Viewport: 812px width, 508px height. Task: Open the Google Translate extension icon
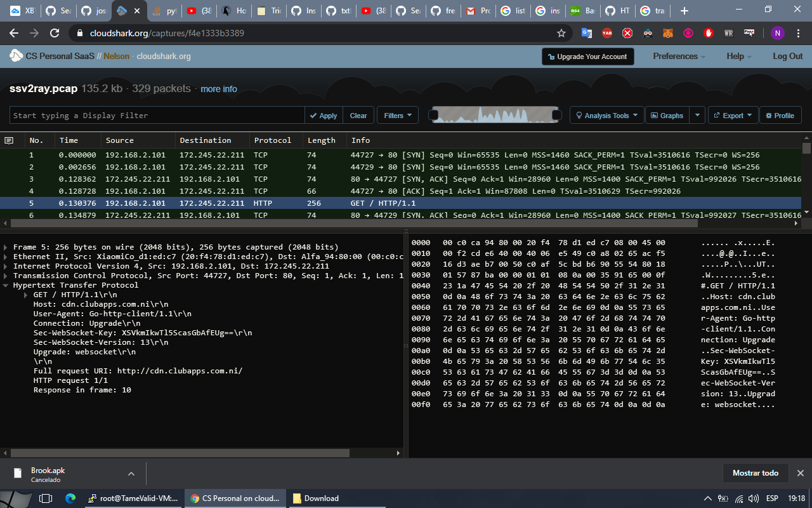[587, 33]
